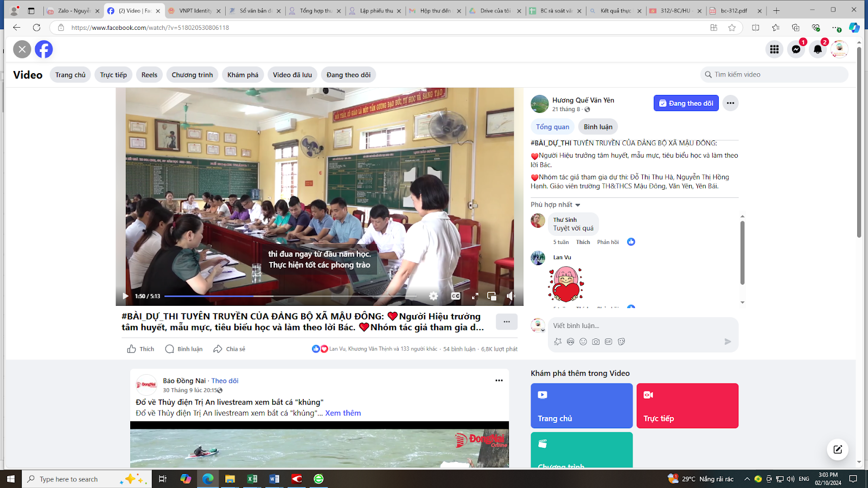The height and width of the screenshot is (488, 868).
Task: Insert avatar sticker in comment
Action: tap(558, 342)
